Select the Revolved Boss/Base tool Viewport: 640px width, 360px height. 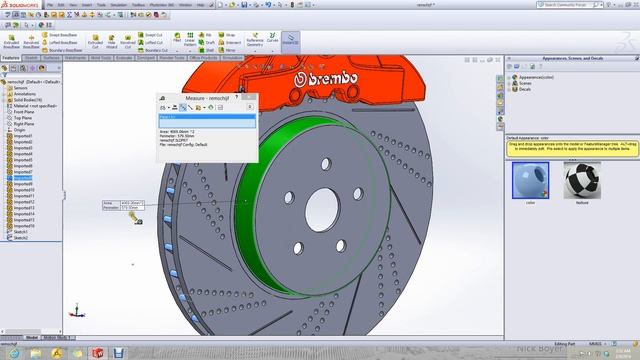pos(31,41)
